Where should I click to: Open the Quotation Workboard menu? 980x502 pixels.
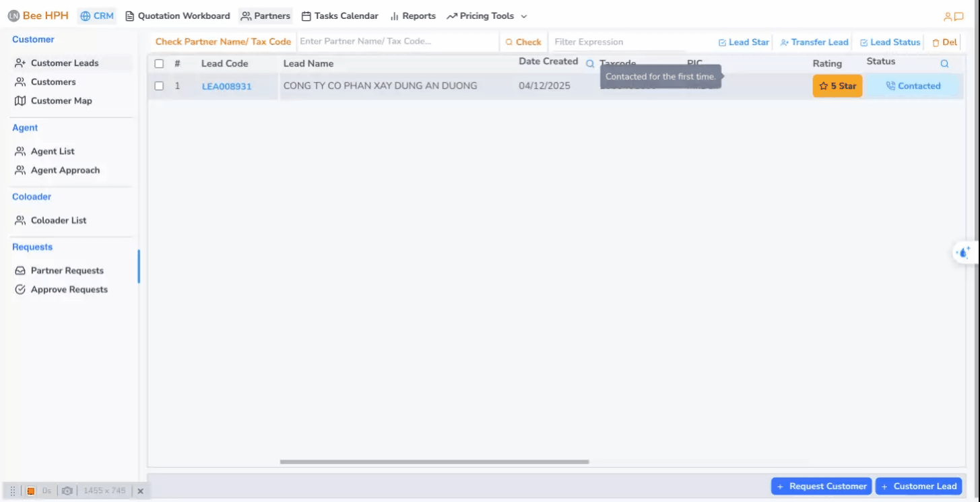(x=177, y=16)
